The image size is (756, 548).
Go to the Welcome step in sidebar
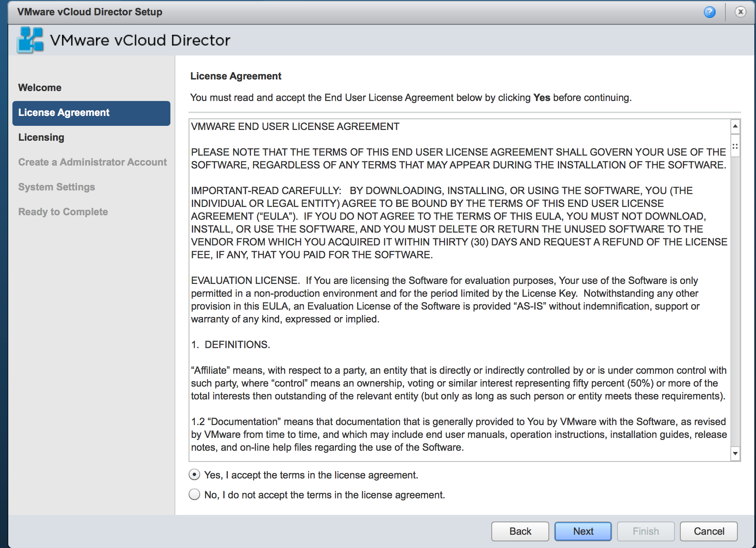[40, 88]
